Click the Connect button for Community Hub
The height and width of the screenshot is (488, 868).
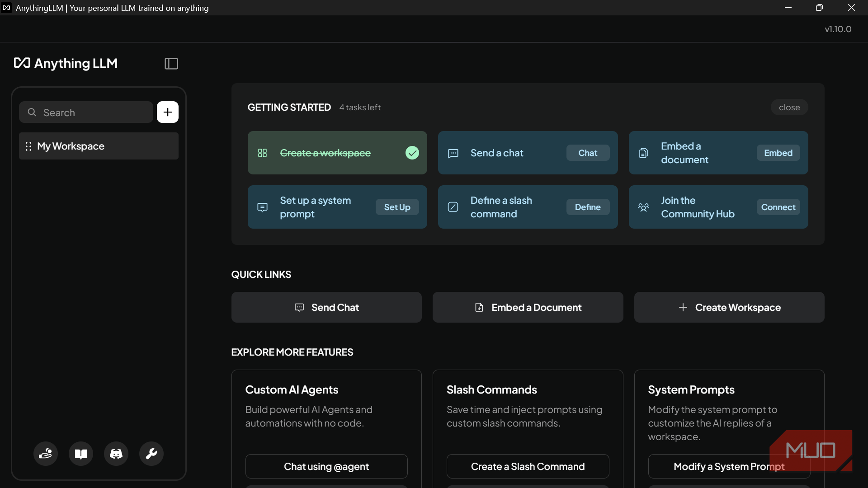click(x=778, y=207)
